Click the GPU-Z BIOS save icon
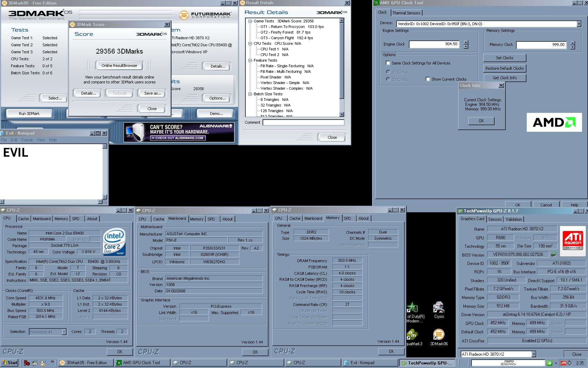This screenshot has width=588, height=368. pos(553,254)
